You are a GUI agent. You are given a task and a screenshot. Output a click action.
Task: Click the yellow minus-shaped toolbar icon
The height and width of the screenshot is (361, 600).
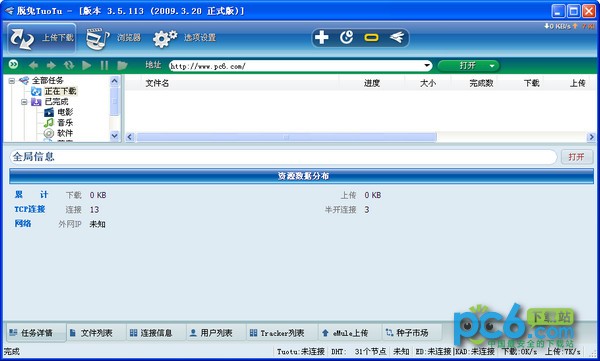371,38
